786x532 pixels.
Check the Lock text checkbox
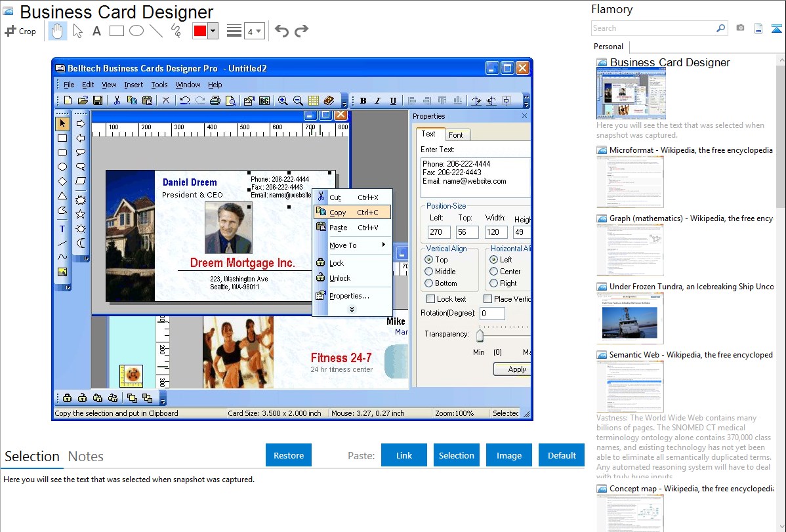pyautogui.click(x=430, y=299)
